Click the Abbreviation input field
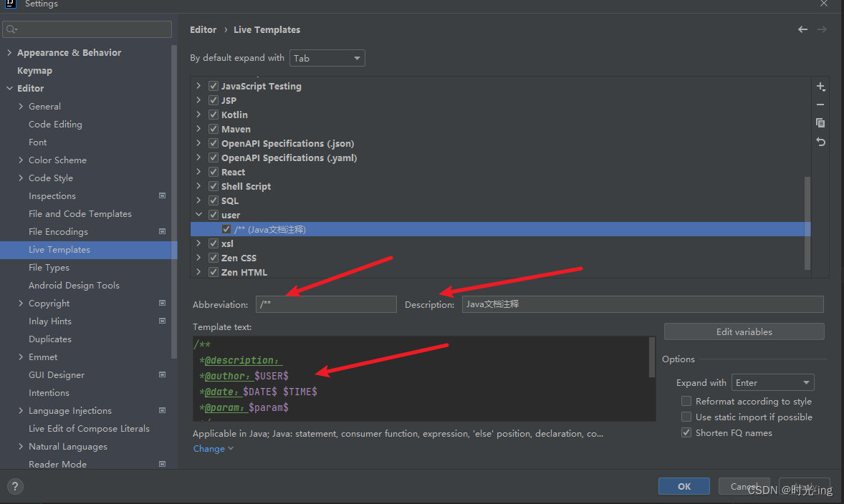Viewport: 844px width, 504px height. pos(326,304)
